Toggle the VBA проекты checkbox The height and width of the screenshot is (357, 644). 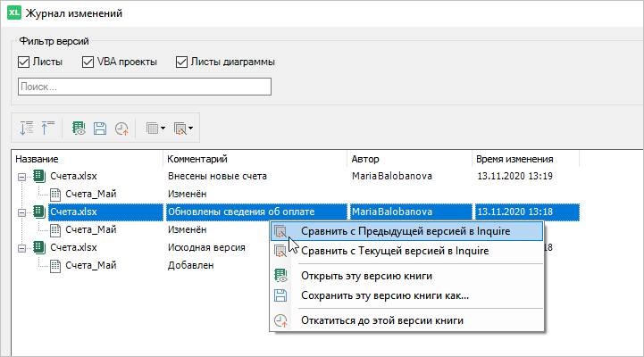(x=88, y=62)
